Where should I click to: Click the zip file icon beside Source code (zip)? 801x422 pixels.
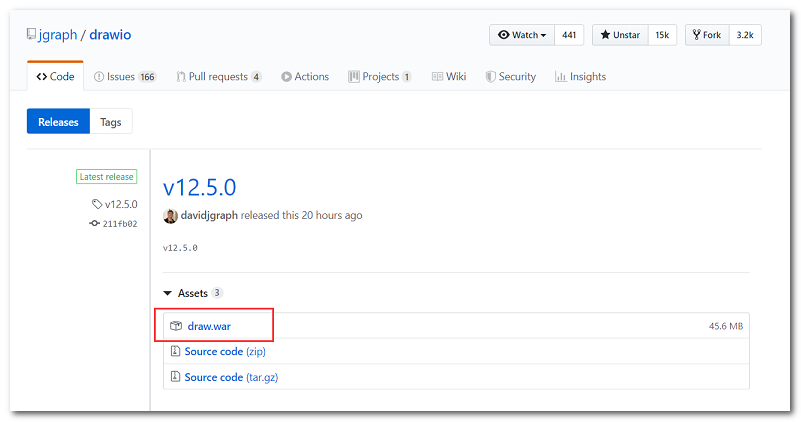click(175, 351)
